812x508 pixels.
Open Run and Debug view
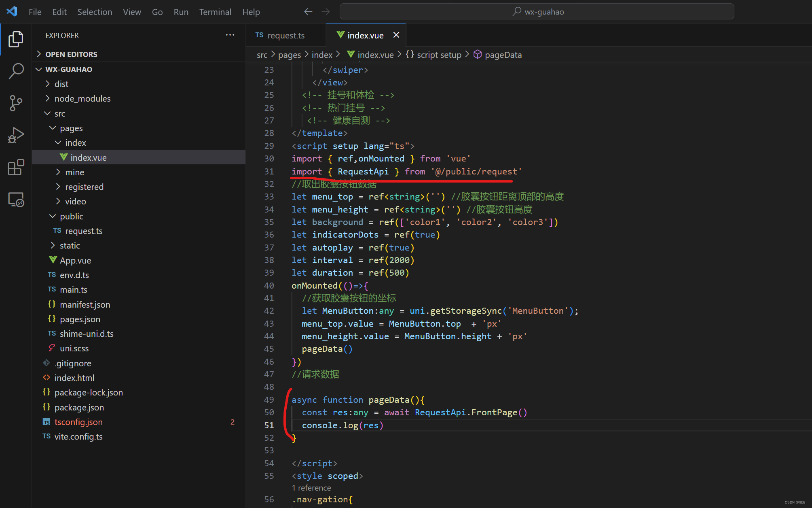tap(16, 135)
